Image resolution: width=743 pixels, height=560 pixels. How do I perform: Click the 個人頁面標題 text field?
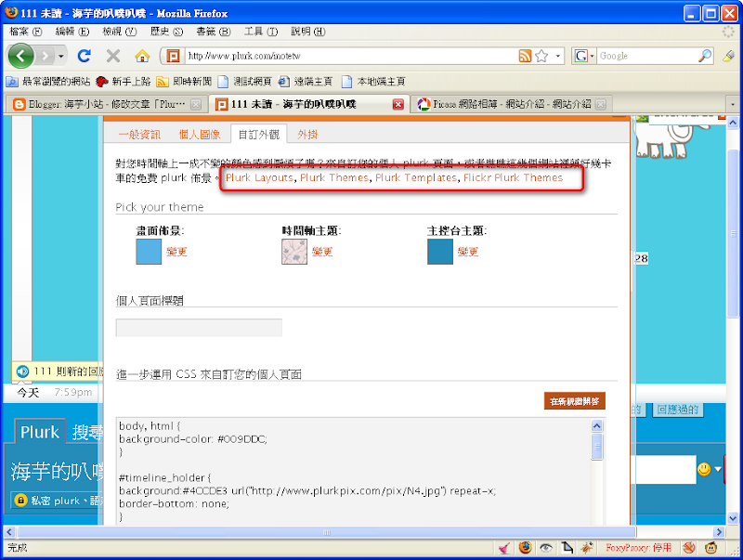click(199, 328)
